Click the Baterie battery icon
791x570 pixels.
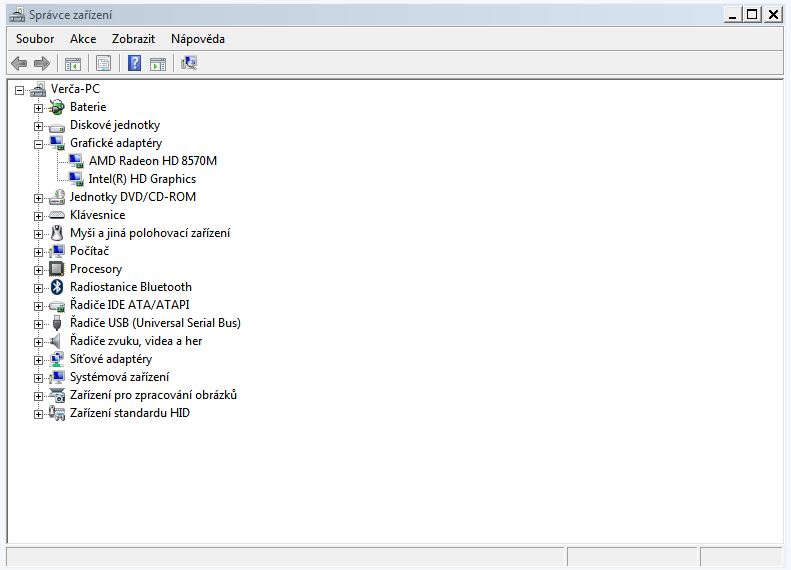click(57, 107)
